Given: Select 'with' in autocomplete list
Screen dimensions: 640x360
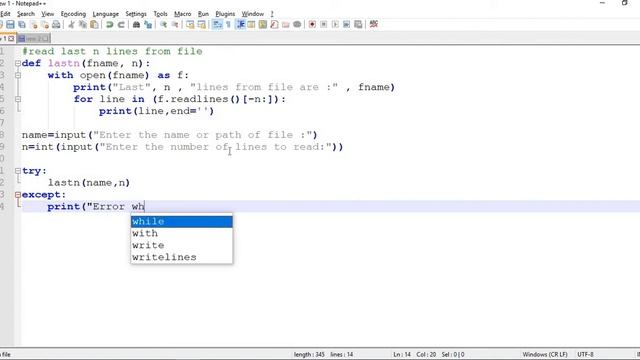Looking at the screenshot, I should (182, 233).
